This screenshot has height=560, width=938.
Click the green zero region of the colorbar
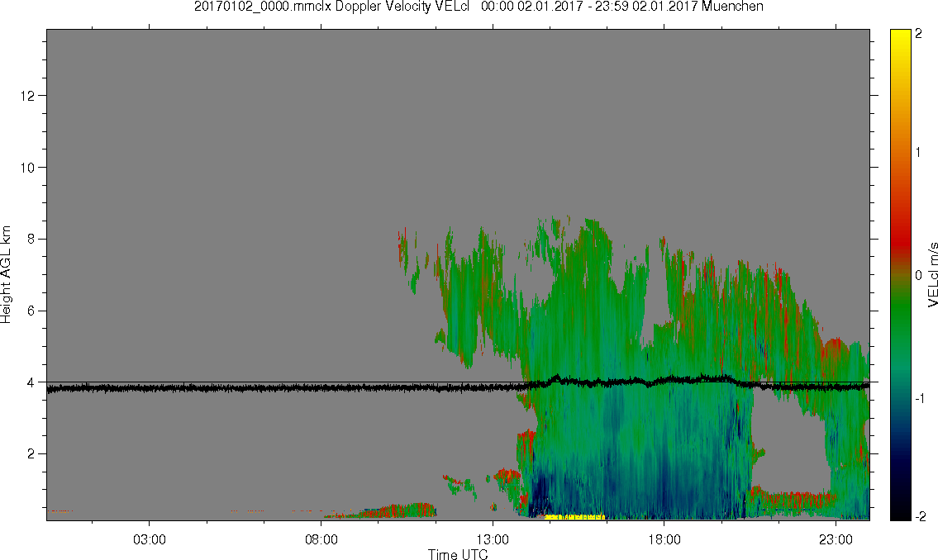pyautogui.click(x=901, y=305)
